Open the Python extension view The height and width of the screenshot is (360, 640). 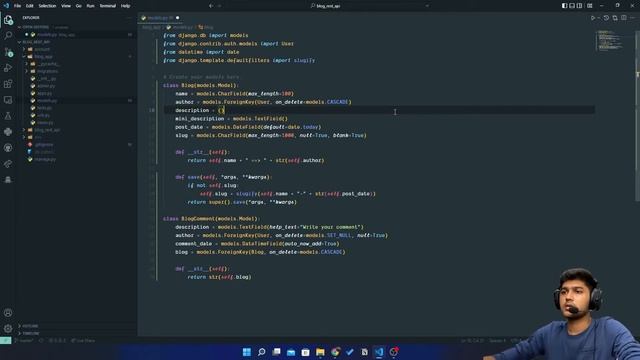point(8,131)
